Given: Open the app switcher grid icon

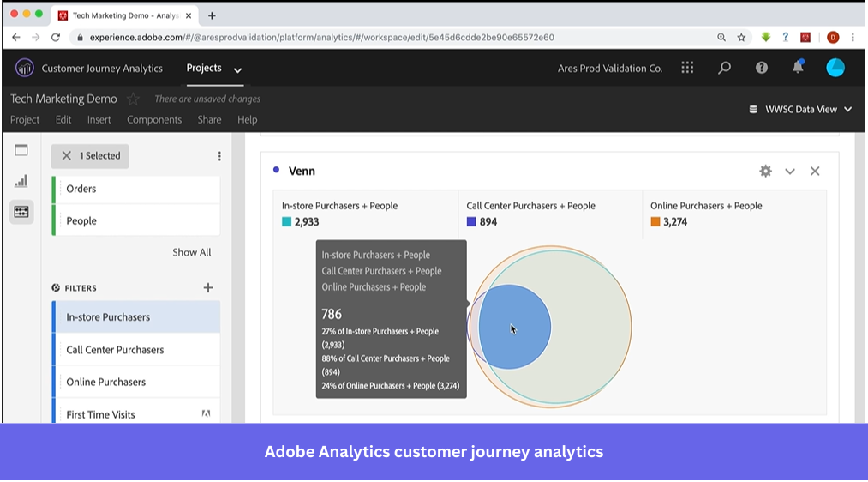Looking at the screenshot, I should (687, 68).
